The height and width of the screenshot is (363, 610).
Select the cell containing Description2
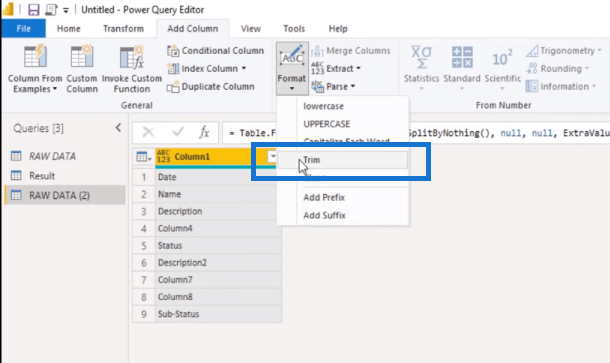218,263
